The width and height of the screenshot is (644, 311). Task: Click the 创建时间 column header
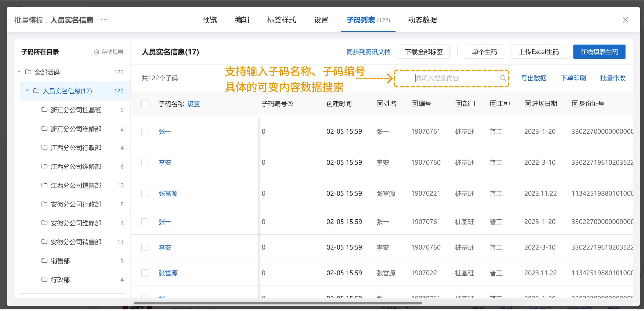coord(339,104)
